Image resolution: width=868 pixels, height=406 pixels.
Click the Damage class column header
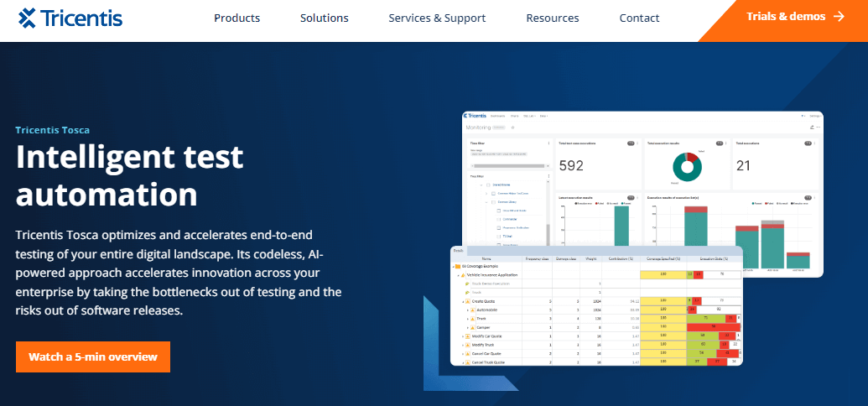tap(566, 258)
